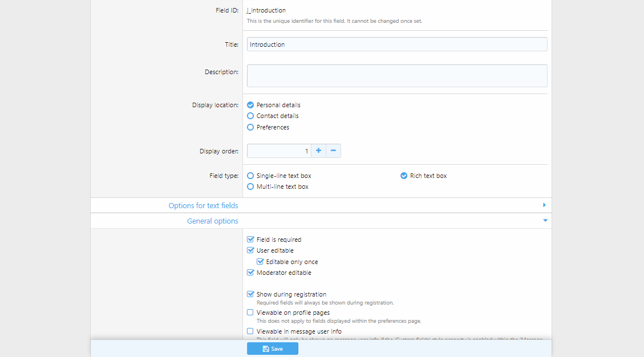Choose Multi-line text box field type
The image size is (644, 357).
click(250, 186)
